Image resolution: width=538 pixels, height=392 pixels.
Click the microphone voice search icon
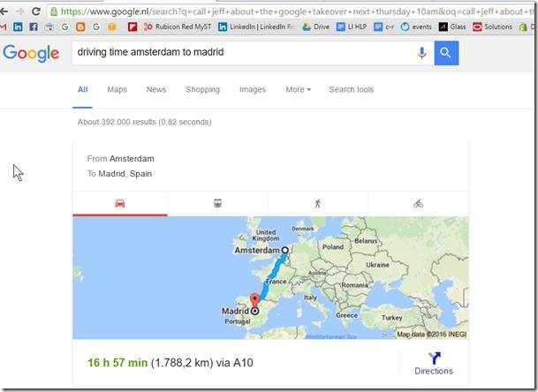pos(422,52)
